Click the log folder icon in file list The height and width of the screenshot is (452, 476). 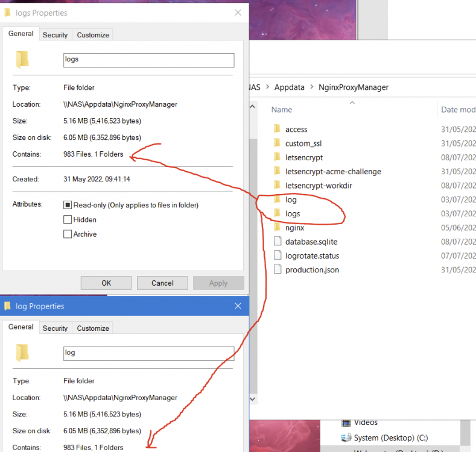point(277,199)
